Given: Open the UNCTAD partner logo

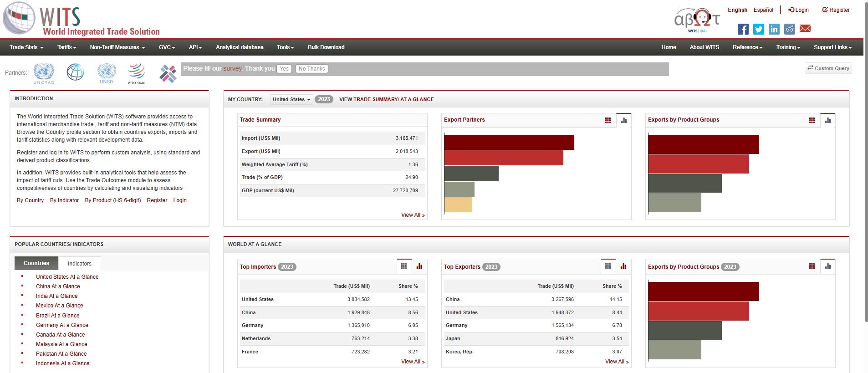Looking at the screenshot, I should point(44,73).
